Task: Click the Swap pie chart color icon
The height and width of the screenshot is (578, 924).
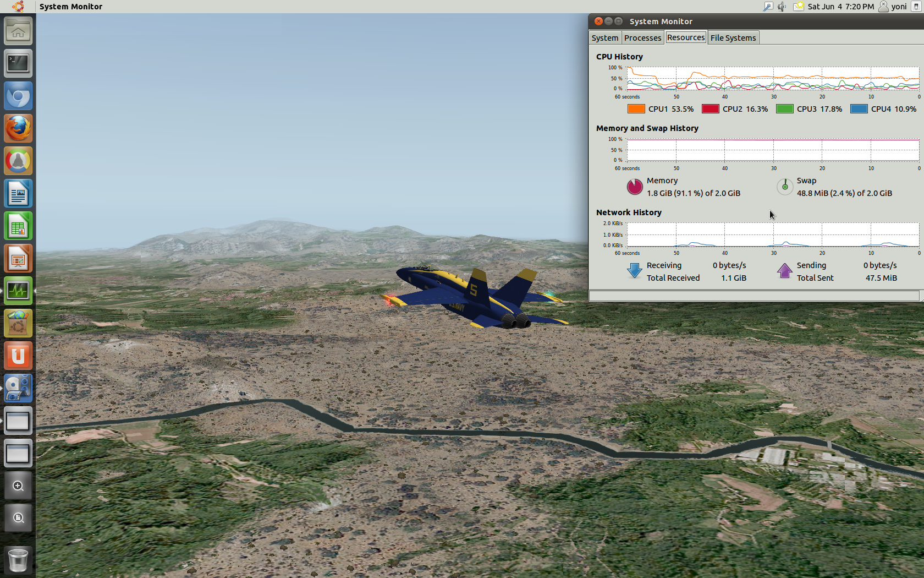Action: tap(784, 187)
